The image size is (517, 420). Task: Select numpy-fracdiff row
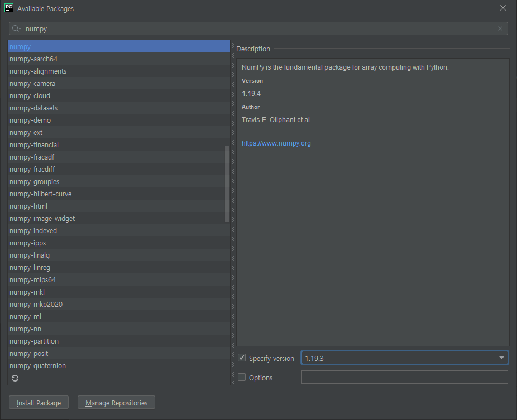[119, 170]
